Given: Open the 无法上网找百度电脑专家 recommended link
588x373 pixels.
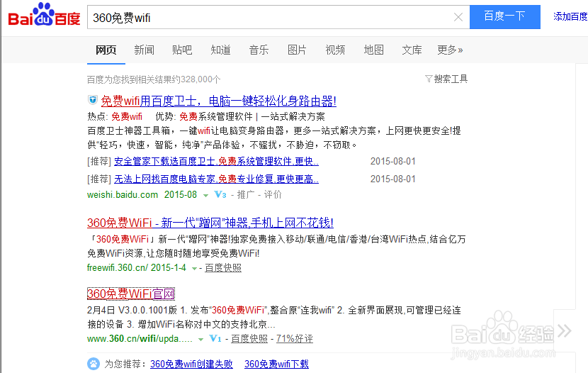Looking at the screenshot, I should coord(216,179).
